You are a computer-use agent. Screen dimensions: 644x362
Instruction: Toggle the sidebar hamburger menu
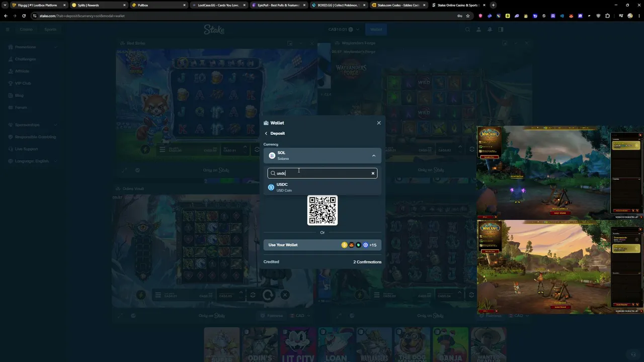point(8,29)
